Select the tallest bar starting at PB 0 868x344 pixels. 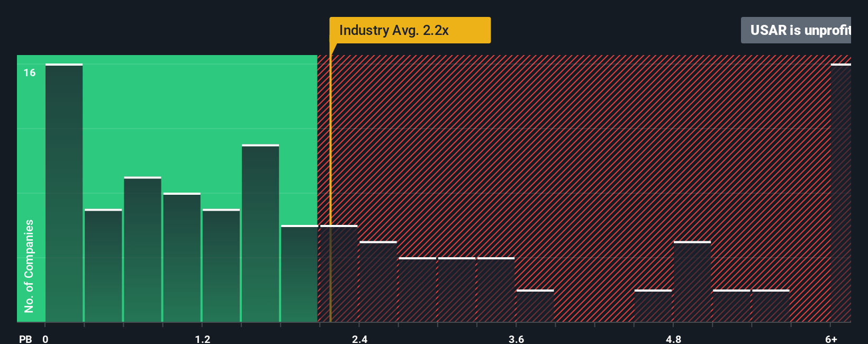tap(64, 193)
